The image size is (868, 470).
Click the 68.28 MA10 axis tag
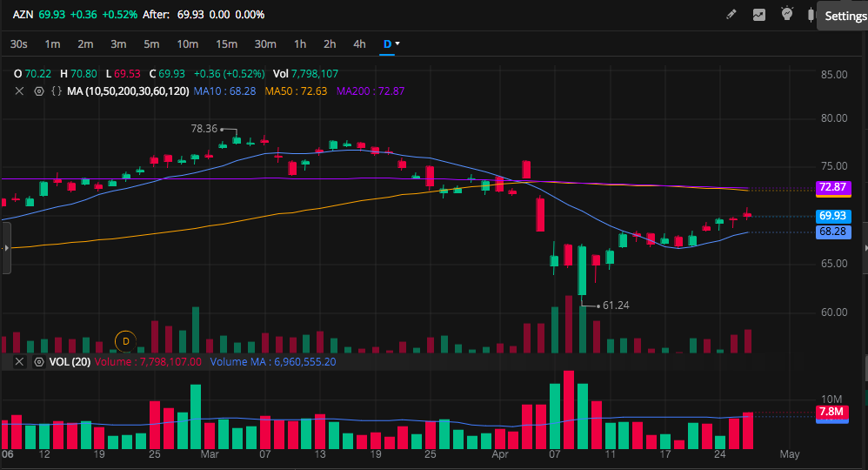pos(833,232)
